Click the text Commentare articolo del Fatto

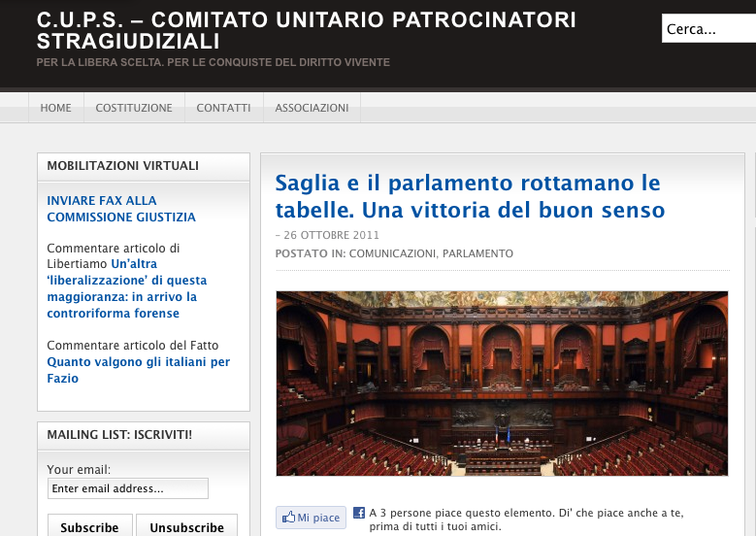click(x=133, y=346)
